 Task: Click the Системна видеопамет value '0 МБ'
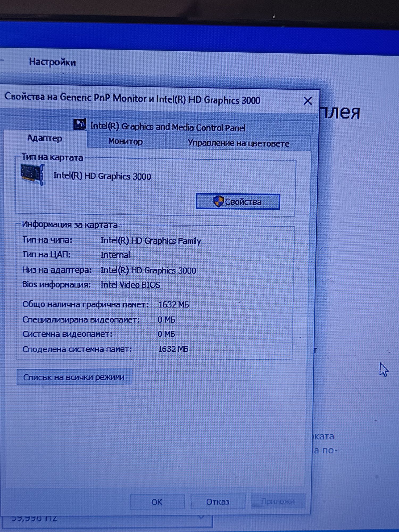[166, 334]
